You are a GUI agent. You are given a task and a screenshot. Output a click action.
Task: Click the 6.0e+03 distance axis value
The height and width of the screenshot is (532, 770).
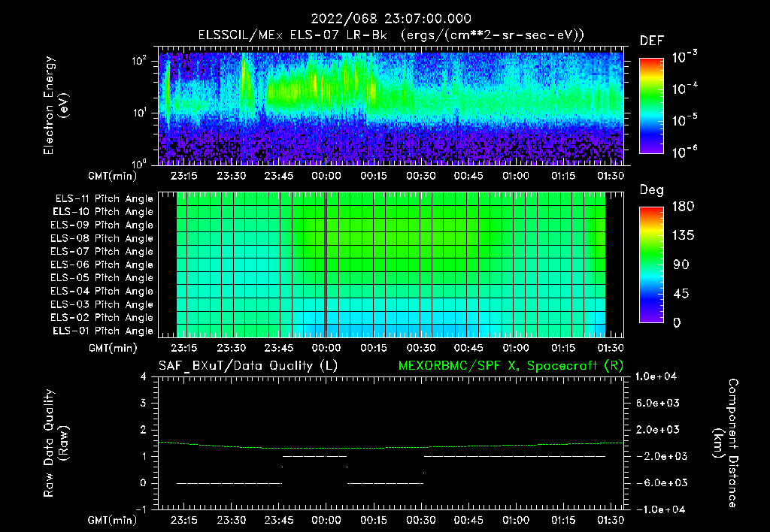coord(657,403)
